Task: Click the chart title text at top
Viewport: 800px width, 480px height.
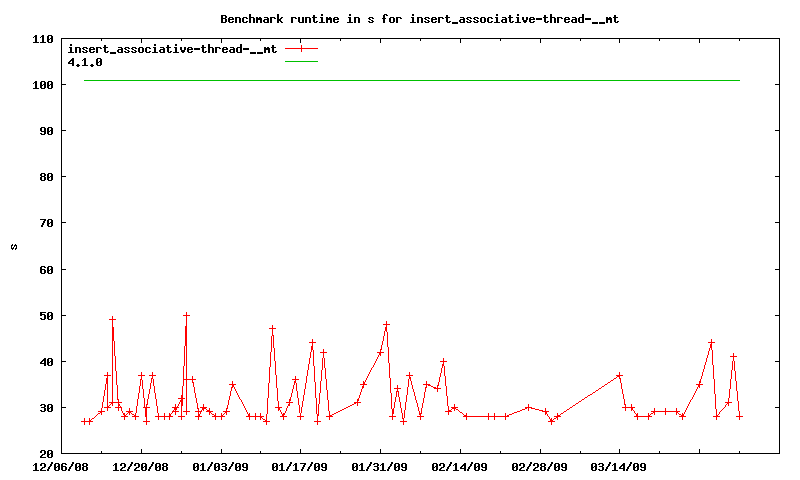Action: 426,18
